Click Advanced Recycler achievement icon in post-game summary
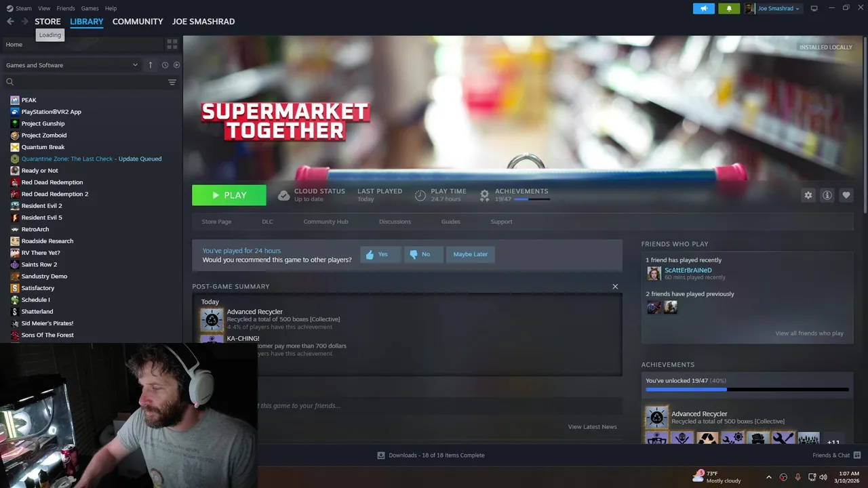Image resolution: width=868 pixels, height=488 pixels. 212,319
